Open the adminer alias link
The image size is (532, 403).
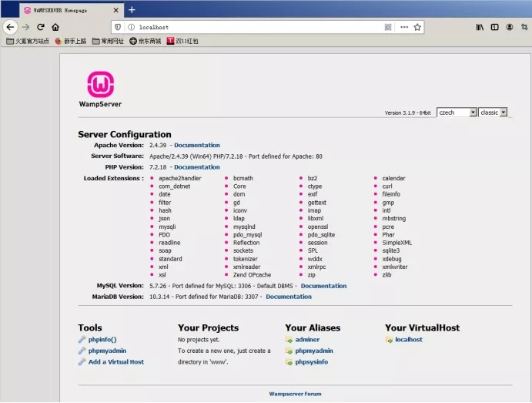pyautogui.click(x=307, y=340)
